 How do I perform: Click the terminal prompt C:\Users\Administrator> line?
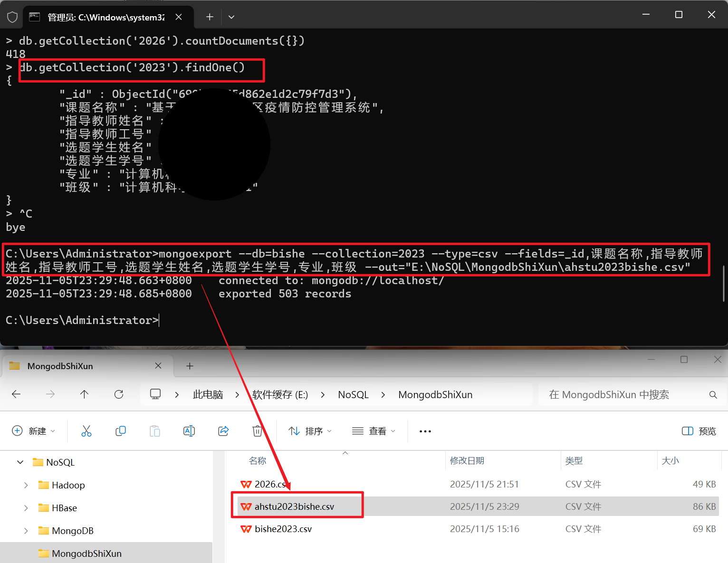[82, 320]
